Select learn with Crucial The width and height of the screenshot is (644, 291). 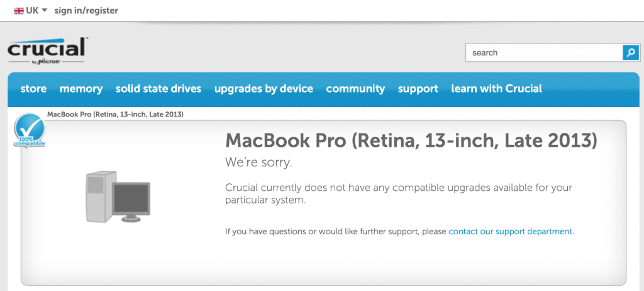496,89
